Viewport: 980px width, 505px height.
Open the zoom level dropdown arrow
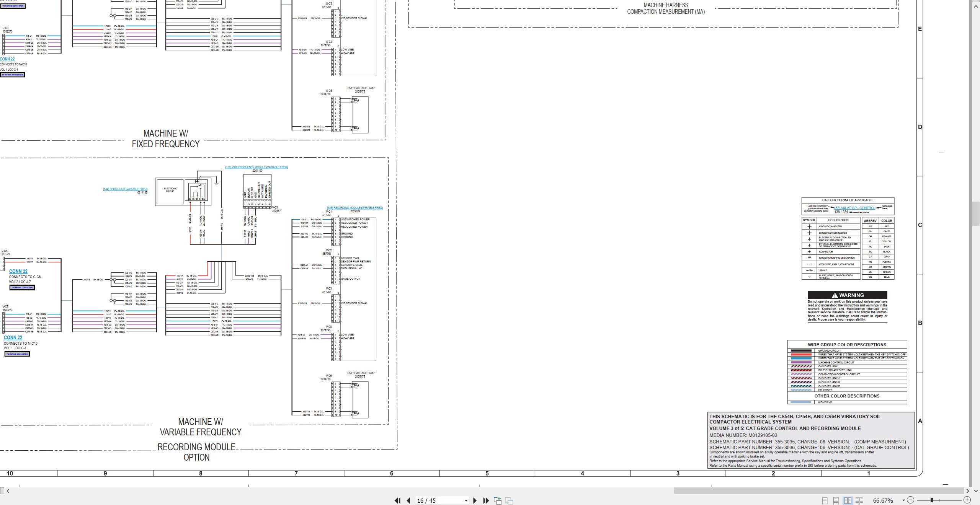tap(903, 500)
